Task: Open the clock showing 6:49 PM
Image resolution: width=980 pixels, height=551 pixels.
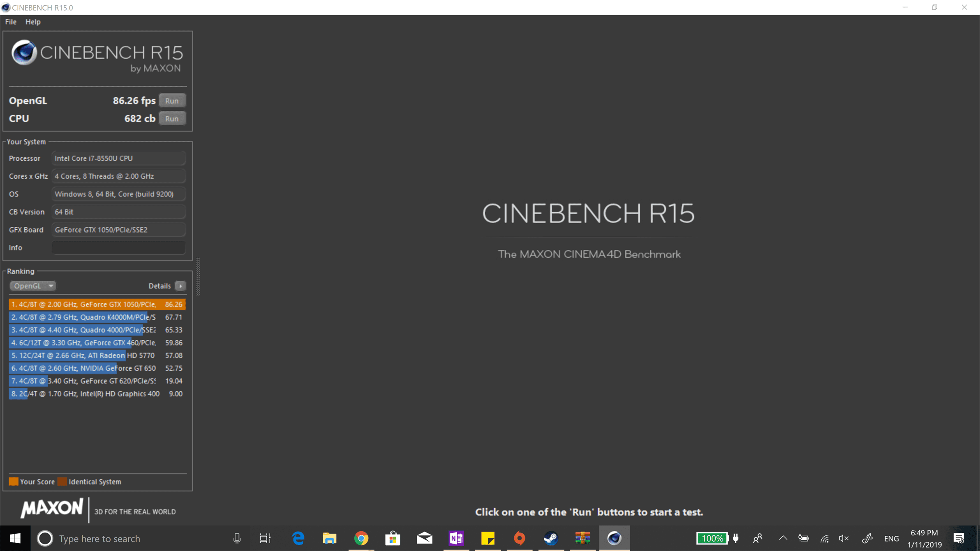Action: coord(925,539)
